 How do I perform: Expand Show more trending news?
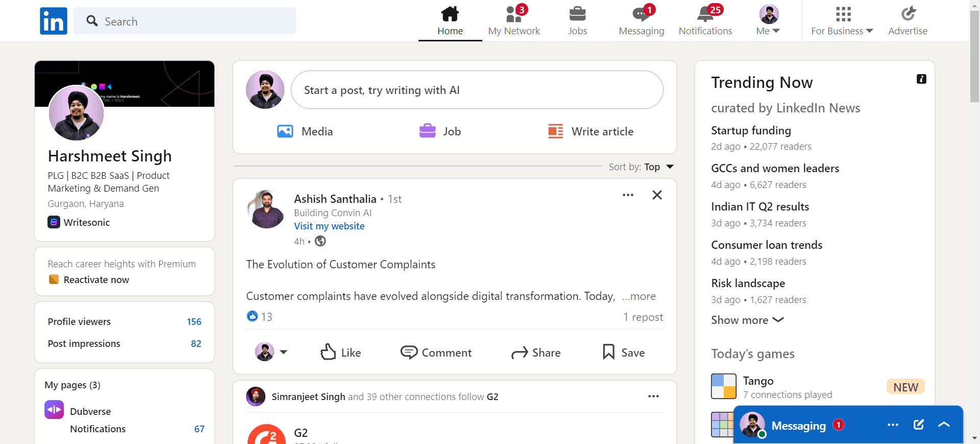click(x=747, y=320)
